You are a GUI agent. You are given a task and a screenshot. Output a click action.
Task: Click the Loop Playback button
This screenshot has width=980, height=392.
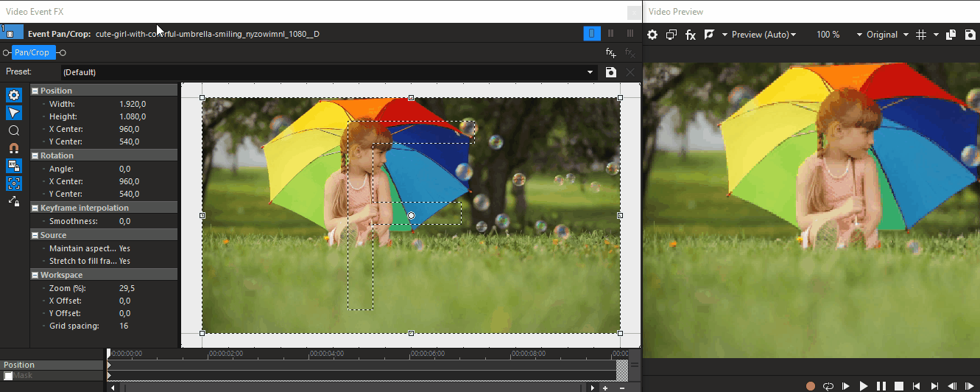coord(828,385)
